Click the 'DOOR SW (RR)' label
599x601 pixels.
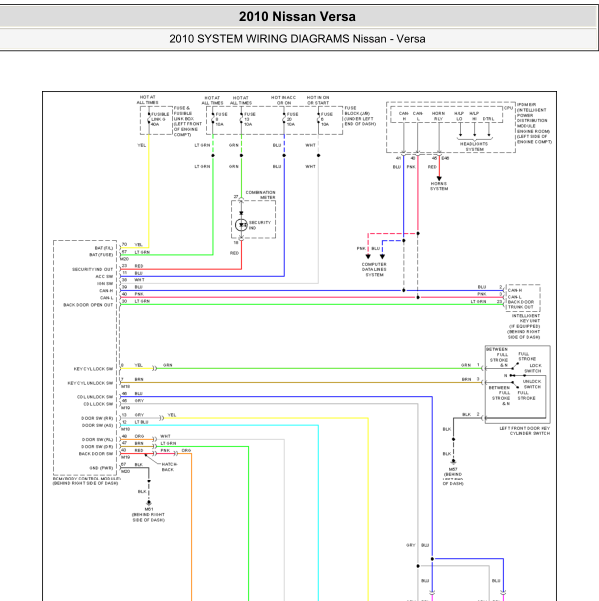97,418
